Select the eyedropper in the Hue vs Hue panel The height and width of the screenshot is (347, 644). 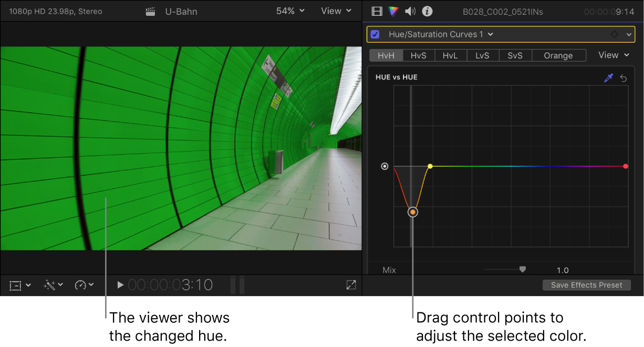coord(608,78)
